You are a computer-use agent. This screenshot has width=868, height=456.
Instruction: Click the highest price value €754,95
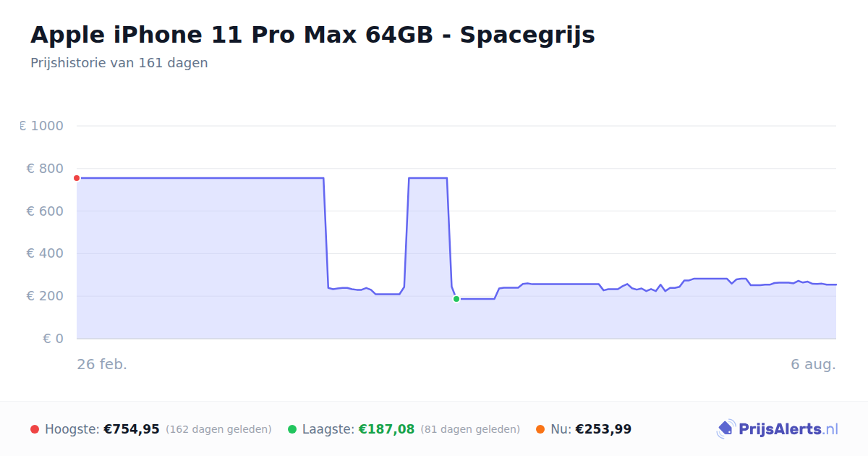132,429
